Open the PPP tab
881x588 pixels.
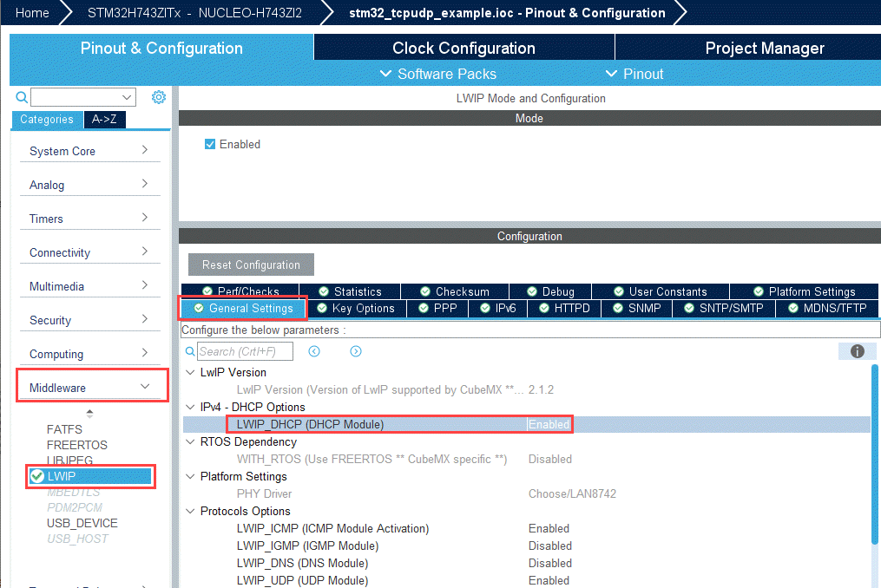coord(438,309)
